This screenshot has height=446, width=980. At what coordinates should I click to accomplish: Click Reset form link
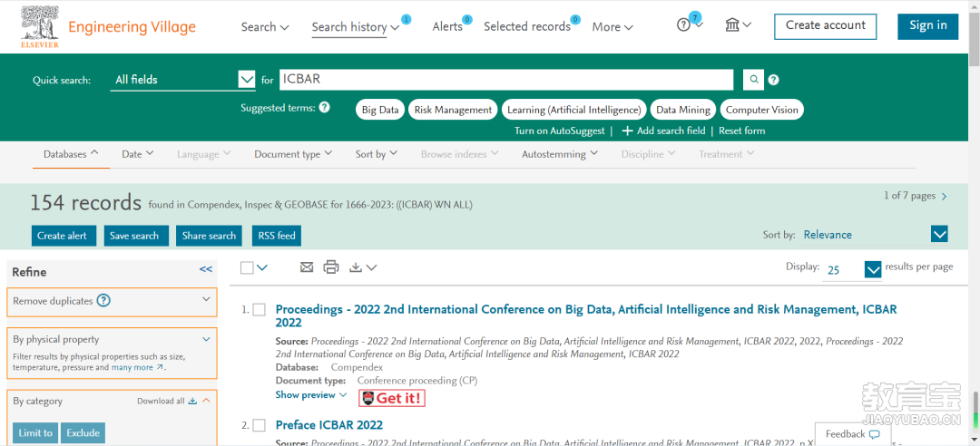pyautogui.click(x=742, y=131)
